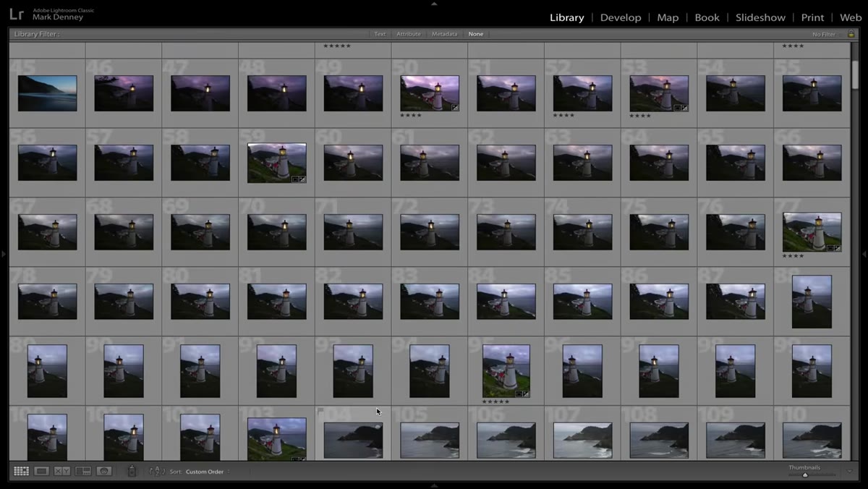Select edited lighthouse thumbnail number 59
Screen dimensions: 868x489
pos(276,163)
